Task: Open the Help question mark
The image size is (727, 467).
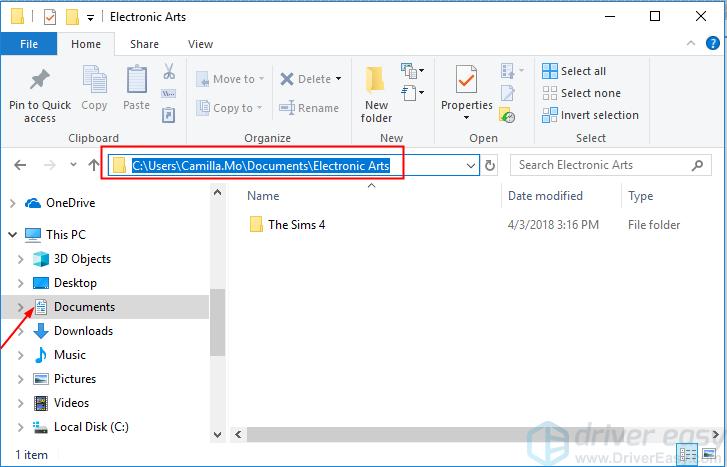Action: point(713,43)
